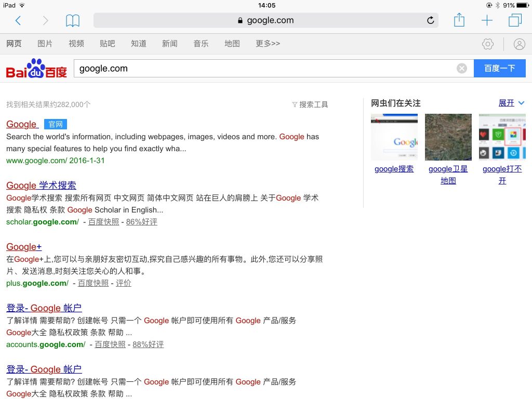
Task: Open accounts.google.com/ URL
Action: (x=46, y=345)
